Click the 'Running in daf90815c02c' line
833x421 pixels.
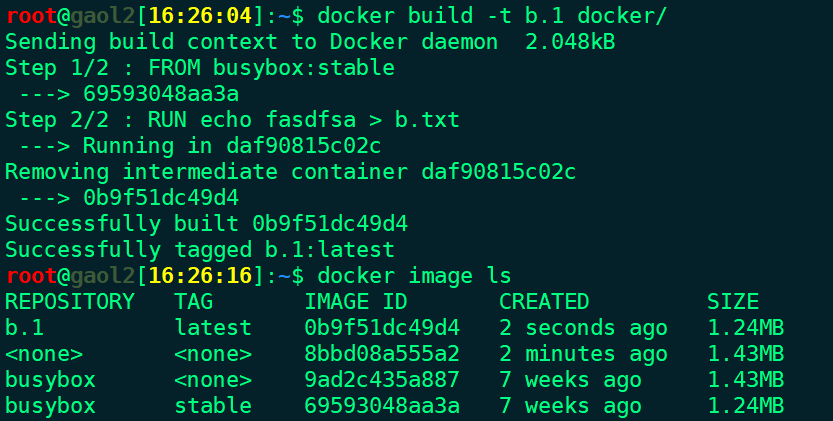tap(232, 146)
